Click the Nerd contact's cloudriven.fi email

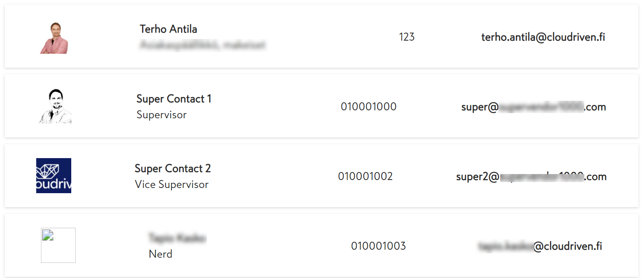click(540, 246)
